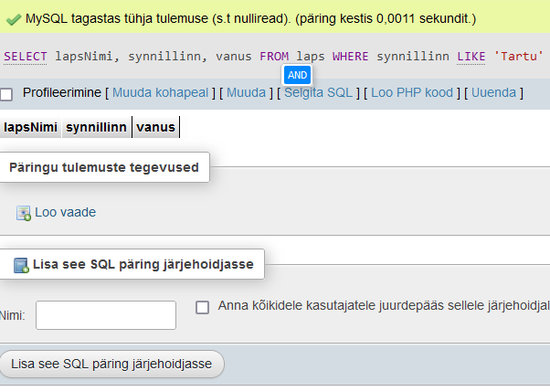Screen dimensions: 550x392
Task: Click the SELECT keyword in the query
Action: (x=26, y=56)
